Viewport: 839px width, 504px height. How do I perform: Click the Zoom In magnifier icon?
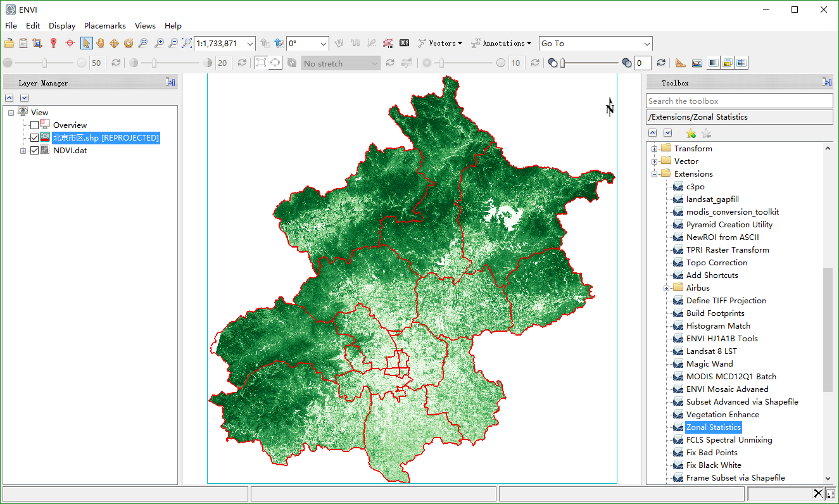pos(158,43)
